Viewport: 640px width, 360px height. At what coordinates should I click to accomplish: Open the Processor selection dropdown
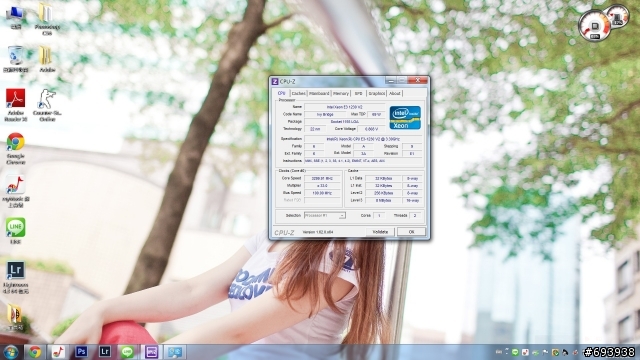point(324,216)
